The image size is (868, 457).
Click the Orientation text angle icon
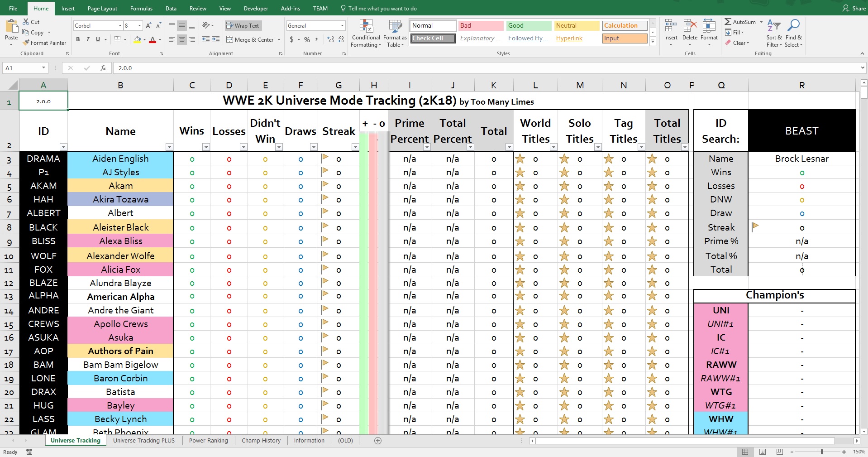point(206,25)
